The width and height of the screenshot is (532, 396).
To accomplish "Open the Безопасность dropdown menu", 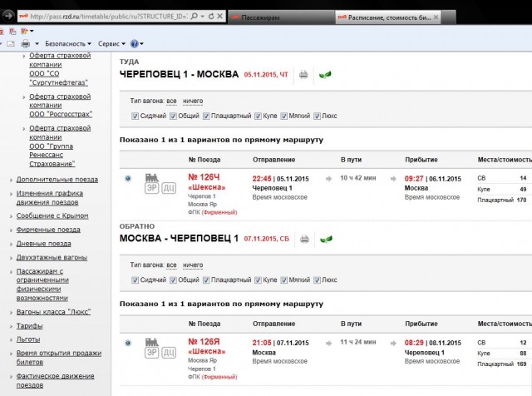I will pyautogui.click(x=67, y=43).
